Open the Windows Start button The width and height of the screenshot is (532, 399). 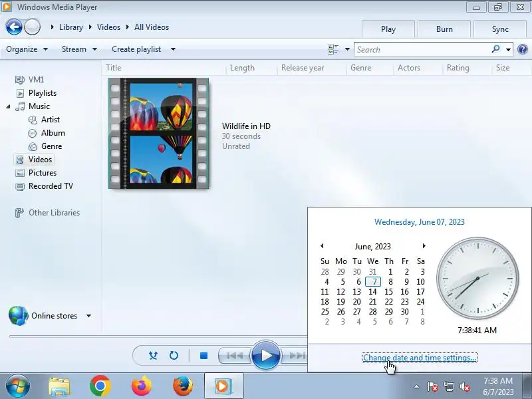click(x=18, y=386)
